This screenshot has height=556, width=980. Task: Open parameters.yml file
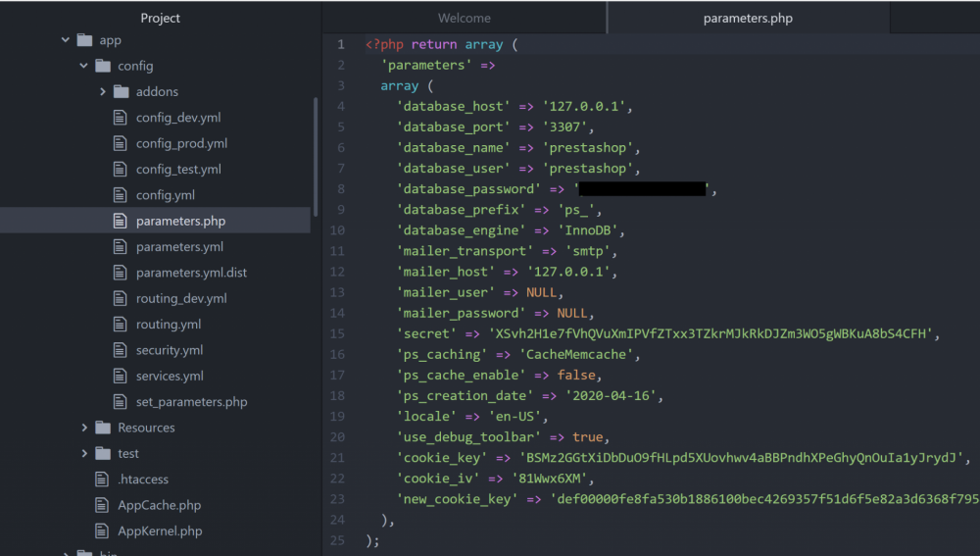click(180, 246)
